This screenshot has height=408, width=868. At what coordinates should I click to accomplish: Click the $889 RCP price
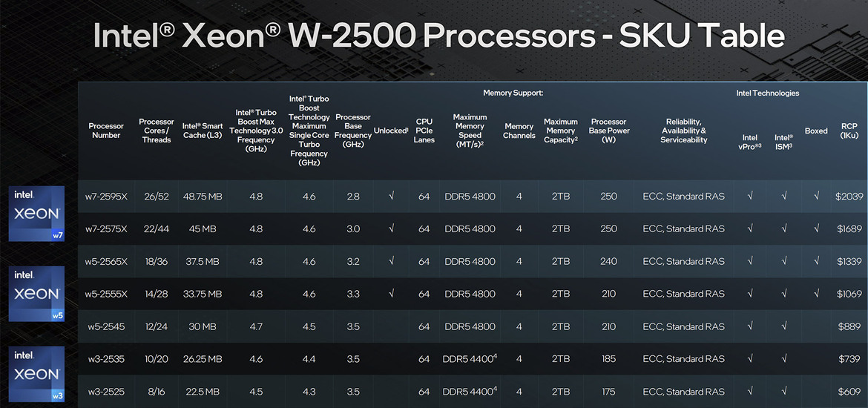click(x=849, y=327)
